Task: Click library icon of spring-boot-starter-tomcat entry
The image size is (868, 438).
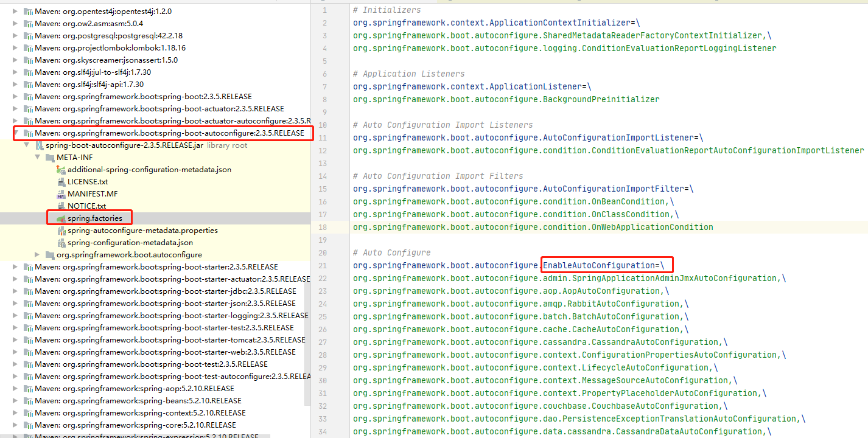Action: [28, 340]
